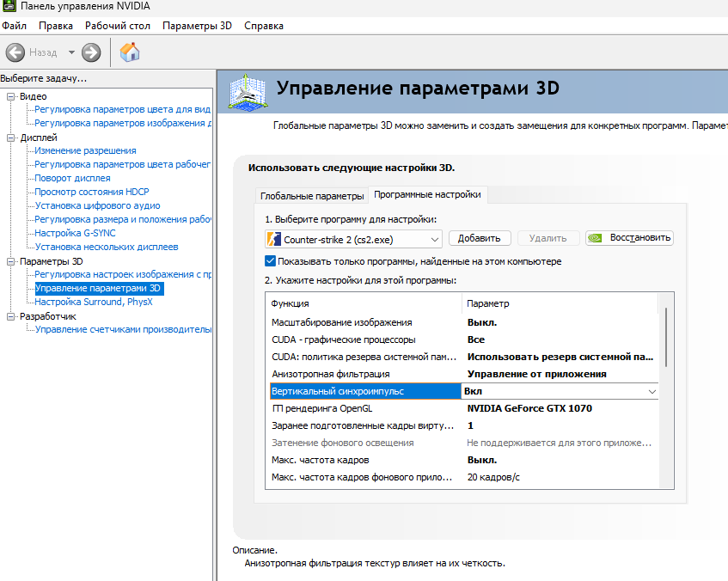Switch to the Глобальные параметры tab
Screen dimensions: 728x581
312,196
